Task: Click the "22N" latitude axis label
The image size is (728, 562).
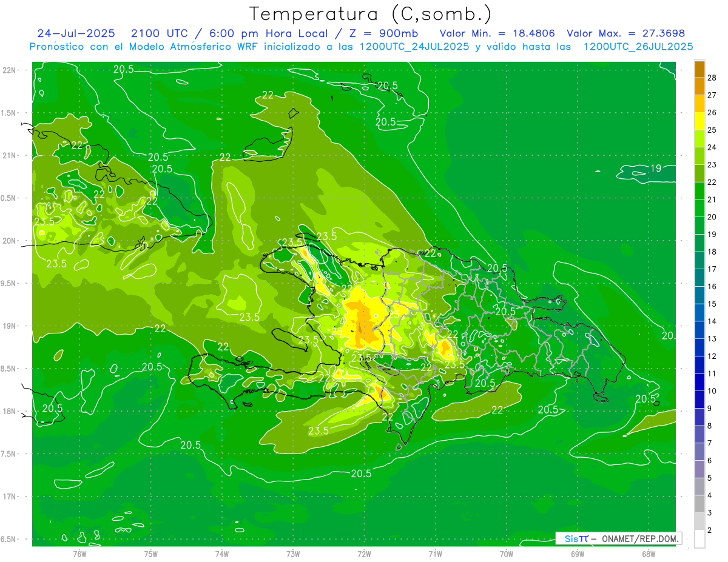Action: [x=9, y=70]
